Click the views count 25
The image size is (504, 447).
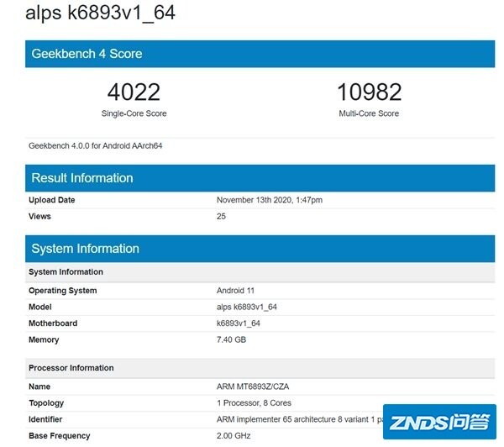221,217
